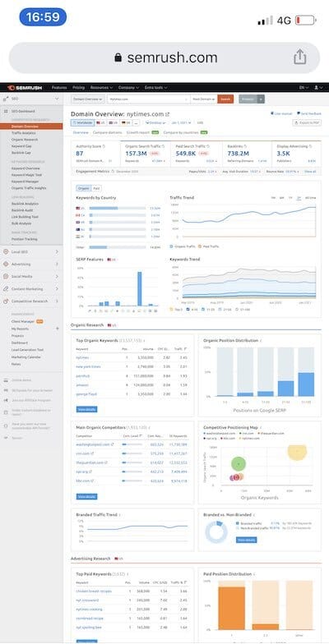The height and width of the screenshot is (644, 329).
Task: Select the Worldwide database toggle
Action: pyautogui.click(x=82, y=123)
